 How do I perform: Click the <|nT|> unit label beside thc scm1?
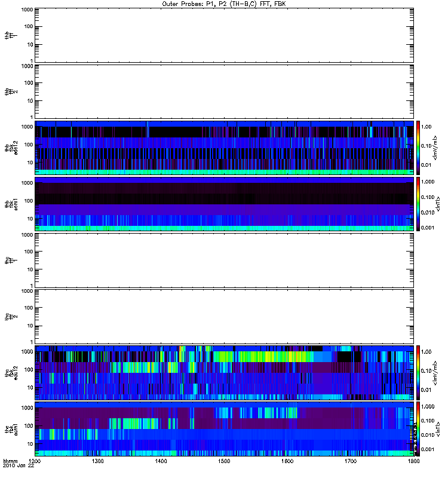pos(438,429)
